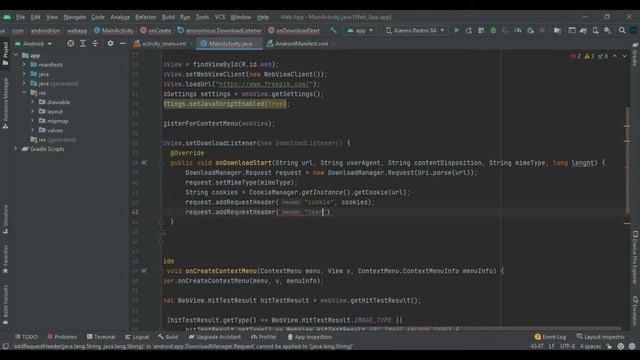
Task: Click the java (generated) folder row
Action: [54, 83]
